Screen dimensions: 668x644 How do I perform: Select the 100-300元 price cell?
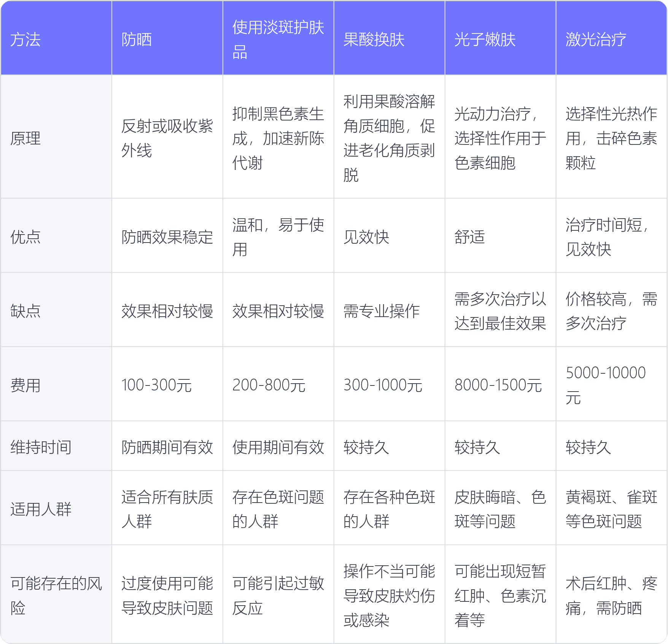[156, 385]
